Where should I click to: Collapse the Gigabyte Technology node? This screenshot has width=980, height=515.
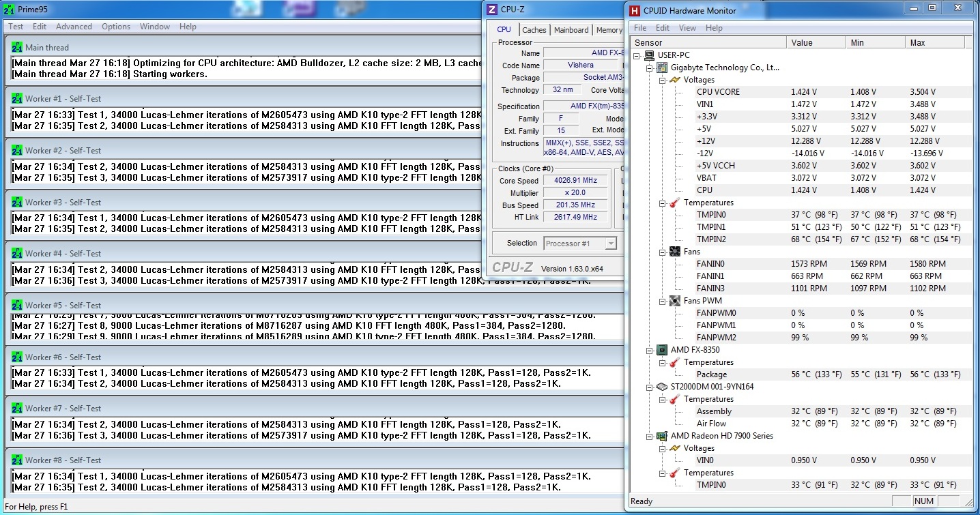pos(650,68)
